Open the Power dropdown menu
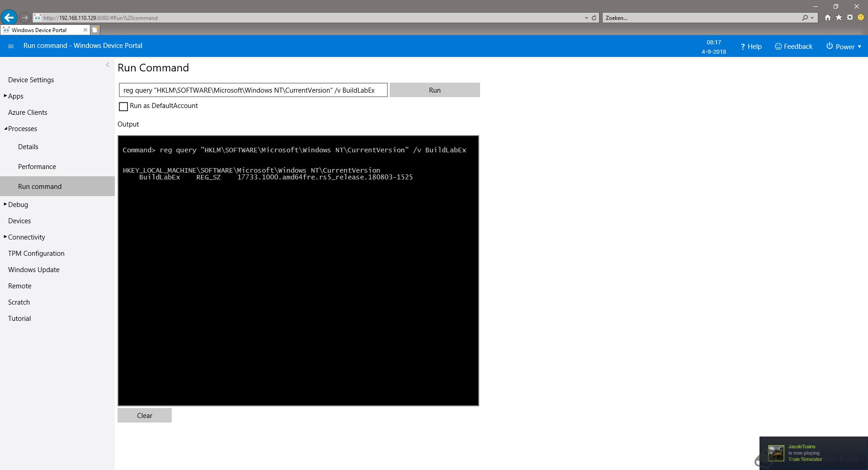The image size is (868, 470). click(x=844, y=47)
